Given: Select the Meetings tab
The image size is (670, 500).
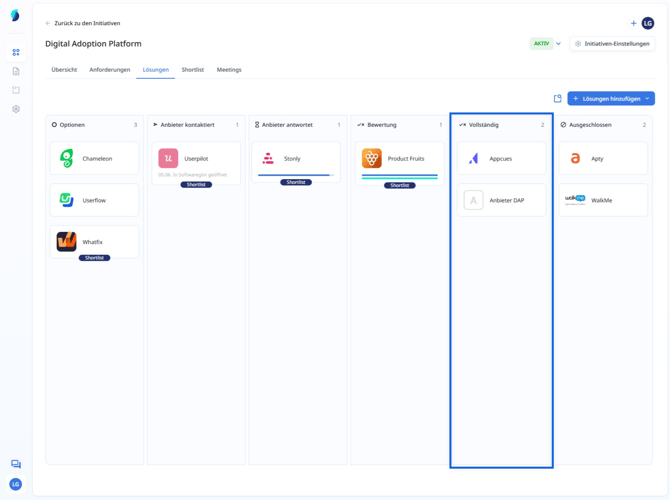Looking at the screenshot, I should click(229, 70).
